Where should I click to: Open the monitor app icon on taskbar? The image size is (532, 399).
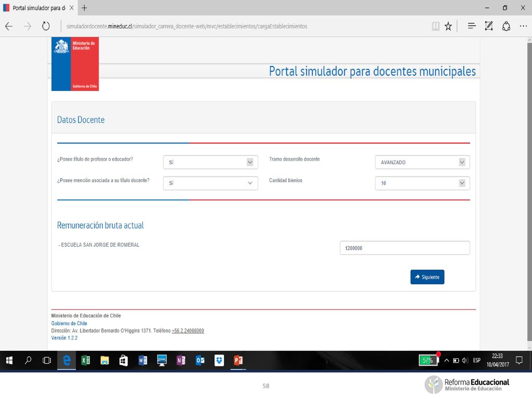(162, 361)
